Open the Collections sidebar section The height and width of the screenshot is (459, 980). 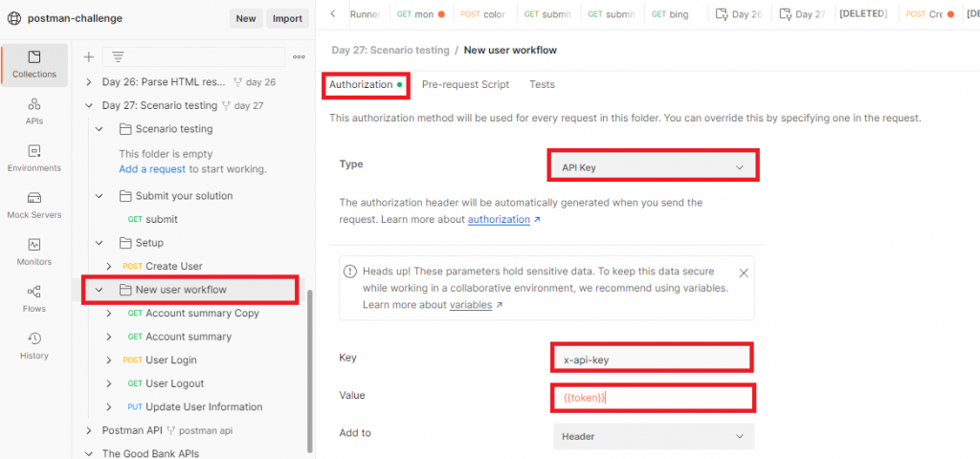tap(34, 65)
